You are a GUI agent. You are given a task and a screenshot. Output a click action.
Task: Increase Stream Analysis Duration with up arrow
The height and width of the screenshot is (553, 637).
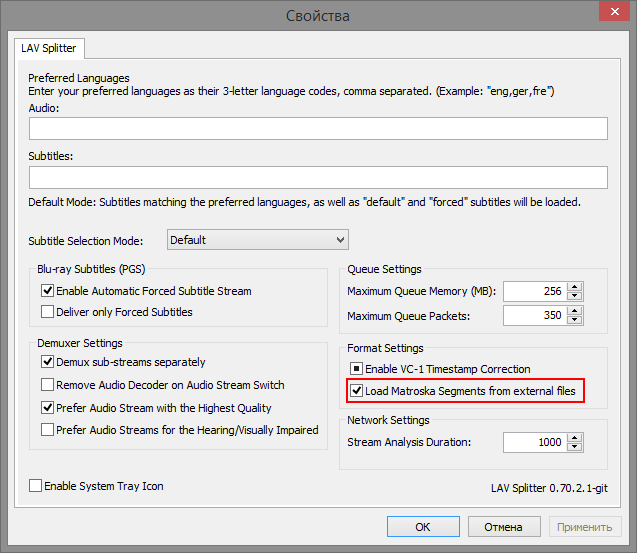(574, 436)
